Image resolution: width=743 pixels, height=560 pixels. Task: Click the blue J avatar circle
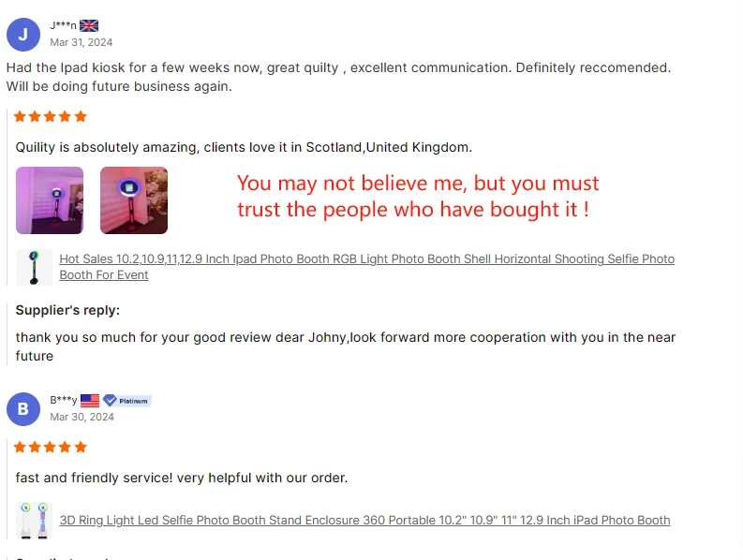[x=23, y=35]
